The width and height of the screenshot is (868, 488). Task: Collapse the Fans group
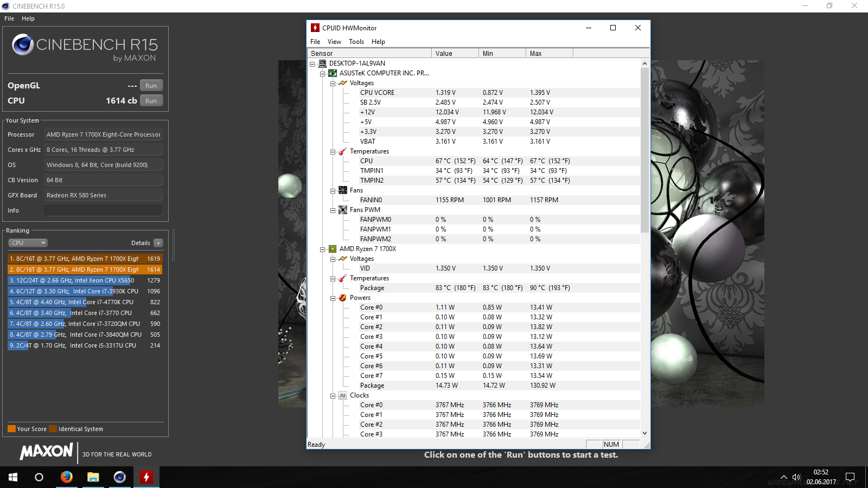[x=333, y=191]
